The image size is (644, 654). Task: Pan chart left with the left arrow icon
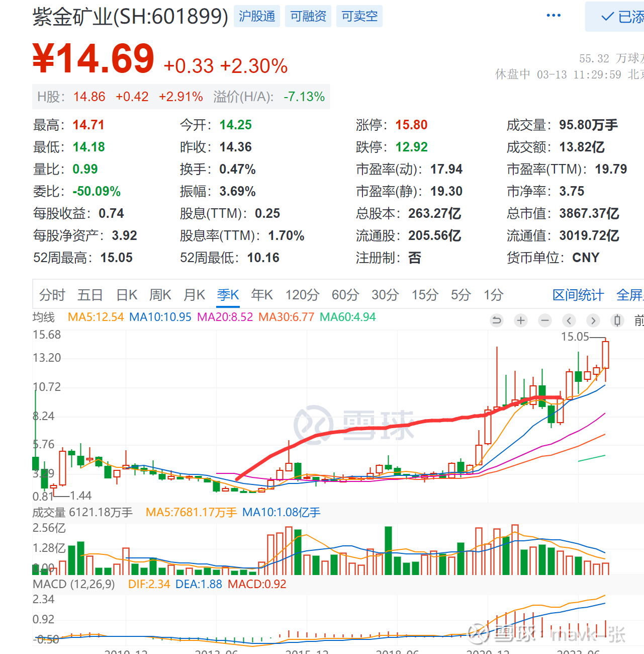pos(569,320)
